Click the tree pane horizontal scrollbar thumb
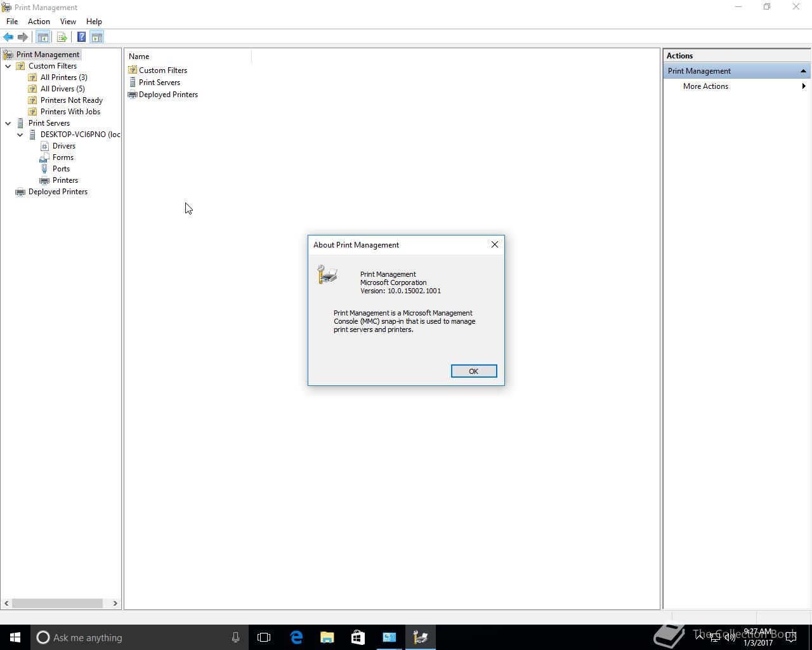 tap(57, 603)
